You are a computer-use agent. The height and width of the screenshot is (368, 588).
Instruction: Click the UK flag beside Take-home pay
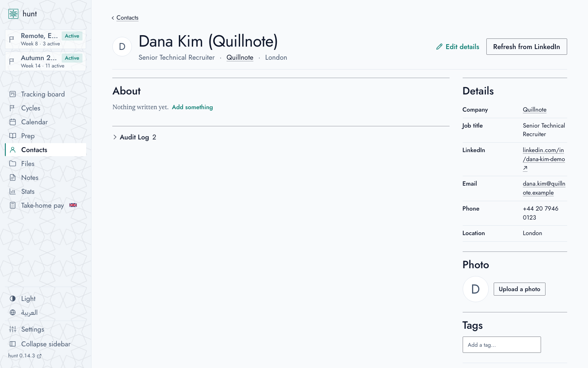click(73, 205)
